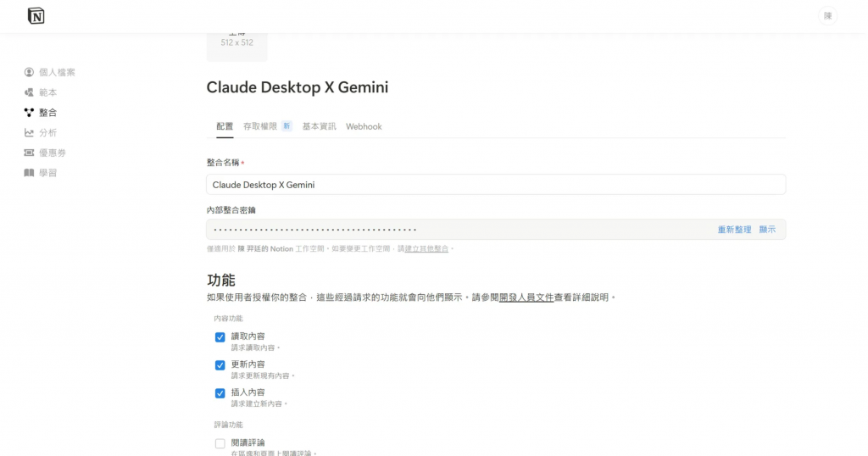Open the 開發人員文件 link
This screenshot has width=868, height=456.
coord(526,298)
